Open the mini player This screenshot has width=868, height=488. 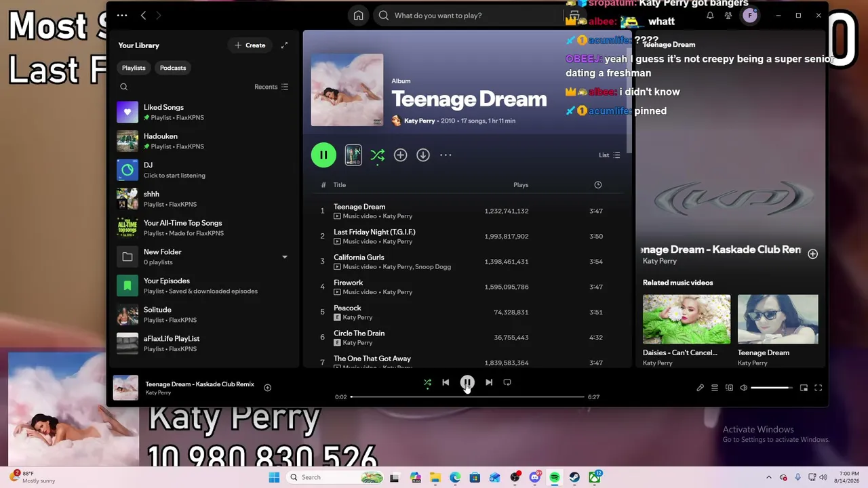point(804,388)
